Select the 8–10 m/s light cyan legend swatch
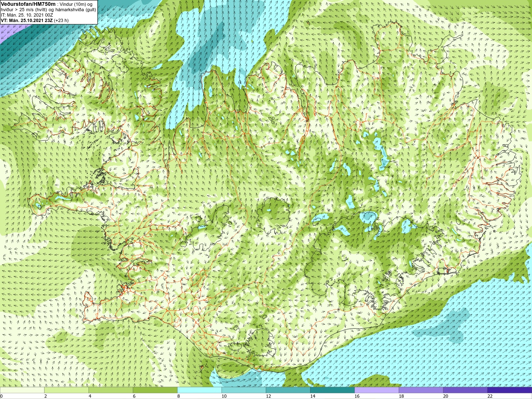The height and width of the screenshot is (399, 532). 199,390
